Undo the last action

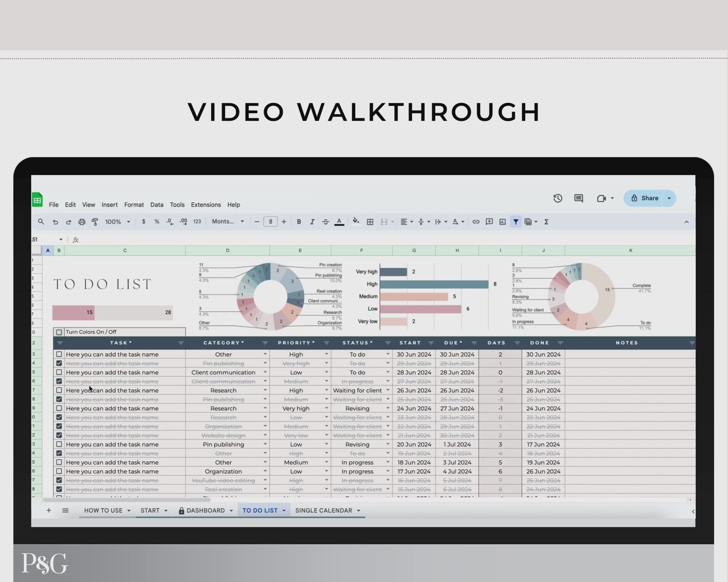55,222
